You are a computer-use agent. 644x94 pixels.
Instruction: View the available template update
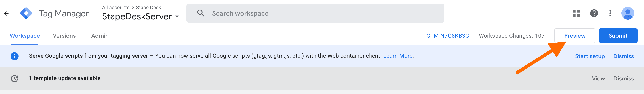598,79
